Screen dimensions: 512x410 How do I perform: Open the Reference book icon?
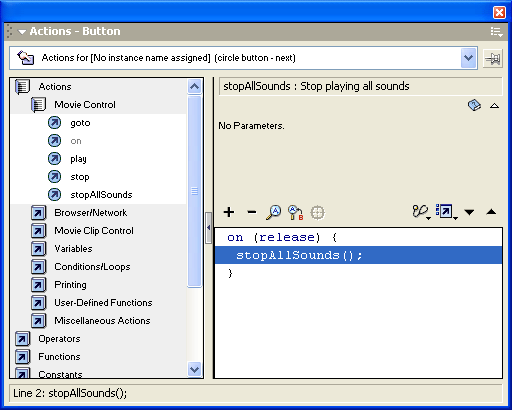point(474,105)
